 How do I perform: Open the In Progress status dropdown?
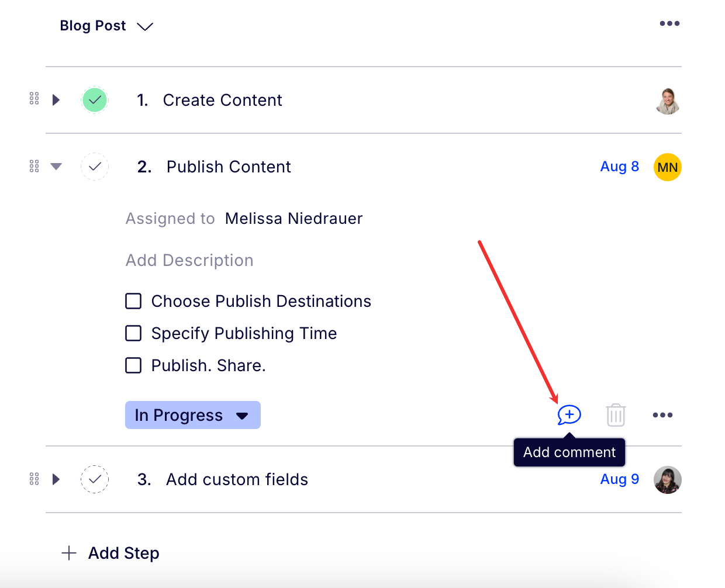(192, 415)
